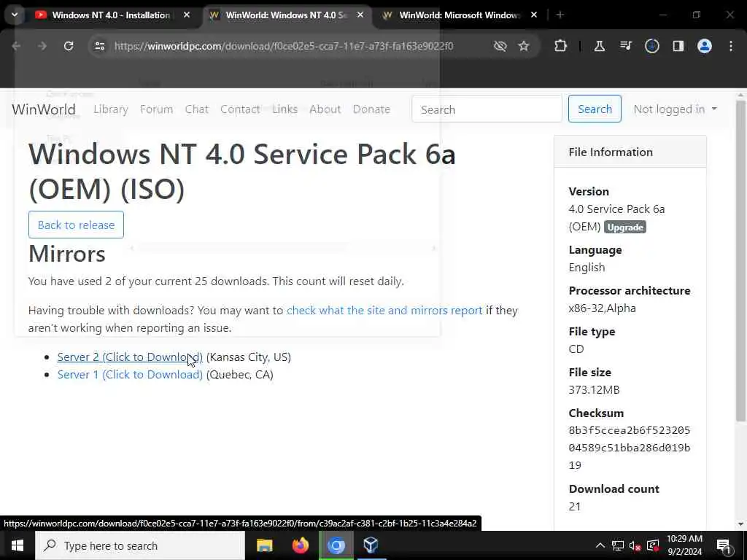Click the muted volume tray icon
This screenshot has width=747, height=560.
pyautogui.click(x=635, y=545)
